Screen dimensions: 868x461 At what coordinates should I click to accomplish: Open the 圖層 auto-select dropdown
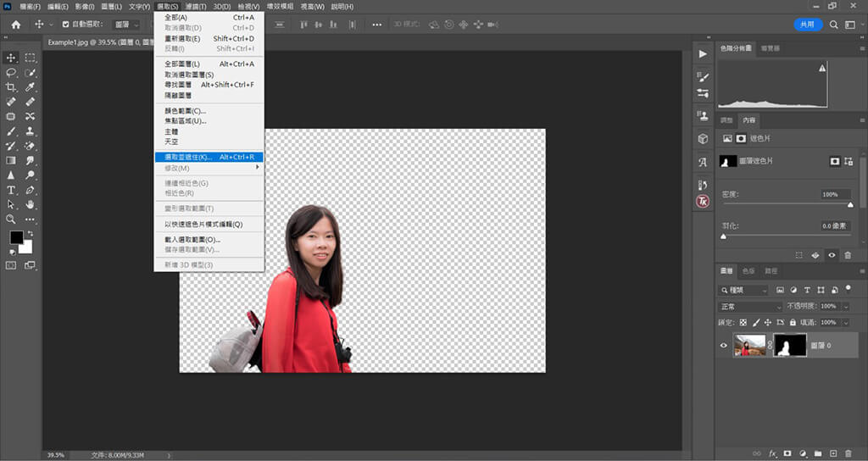point(127,25)
